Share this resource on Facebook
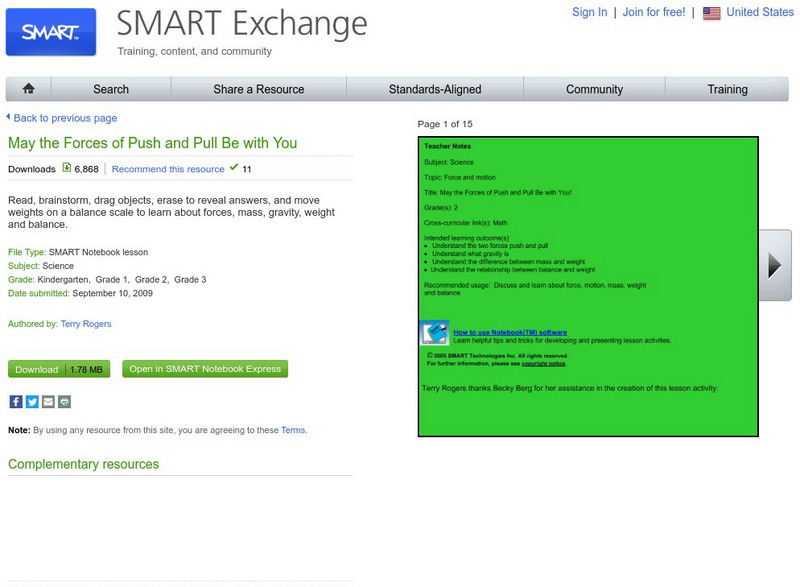The width and height of the screenshot is (800, 587). (x=16, y=402)
